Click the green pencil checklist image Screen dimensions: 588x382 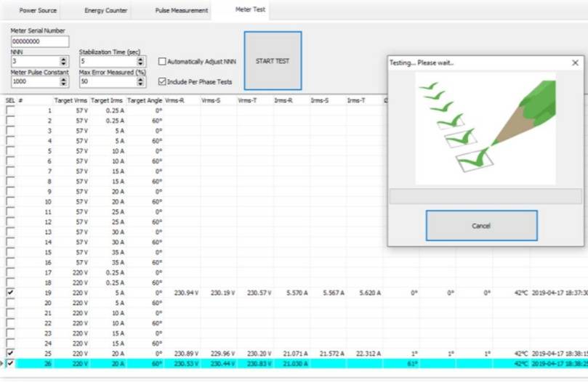[x=485, y=129]
